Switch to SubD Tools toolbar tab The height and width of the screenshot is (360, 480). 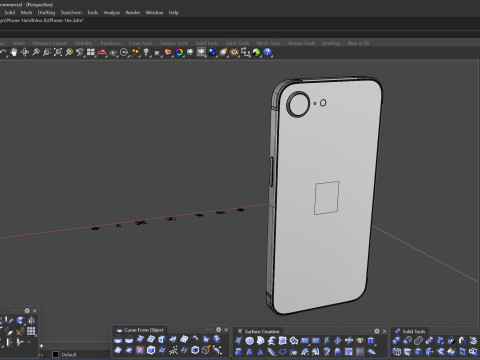(237, 43)
